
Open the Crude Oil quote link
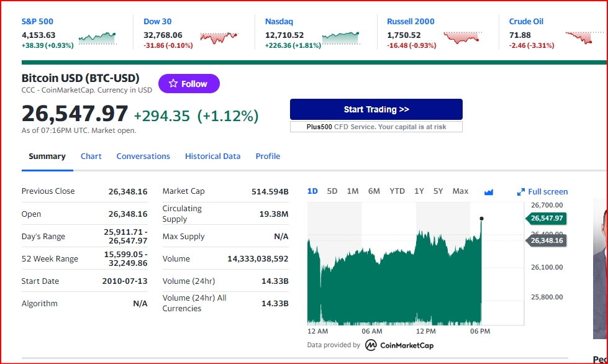click(526, 22)
